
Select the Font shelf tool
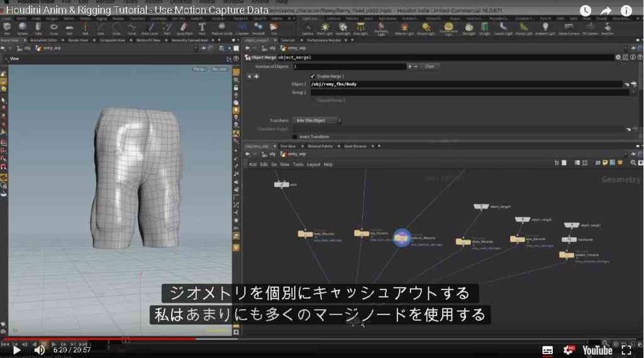[202, 28]
